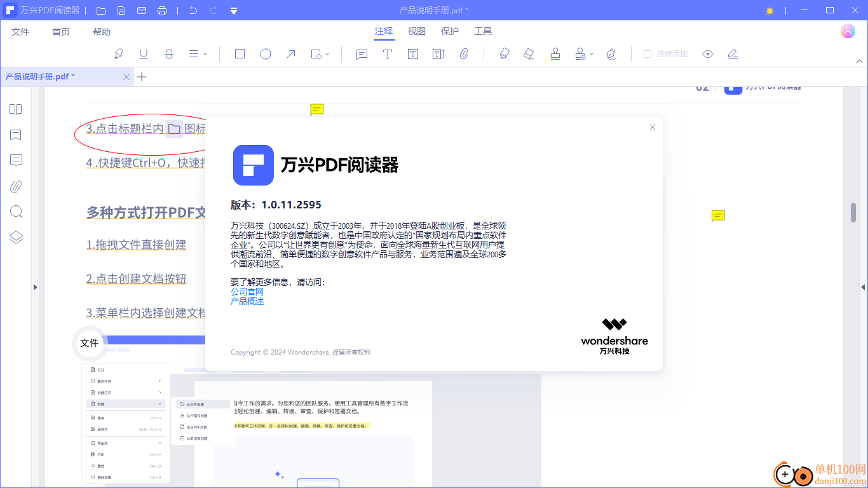The image size is (868, 488).
Task: Open the search panel in left sidebar
Action: tap(16, 212)
